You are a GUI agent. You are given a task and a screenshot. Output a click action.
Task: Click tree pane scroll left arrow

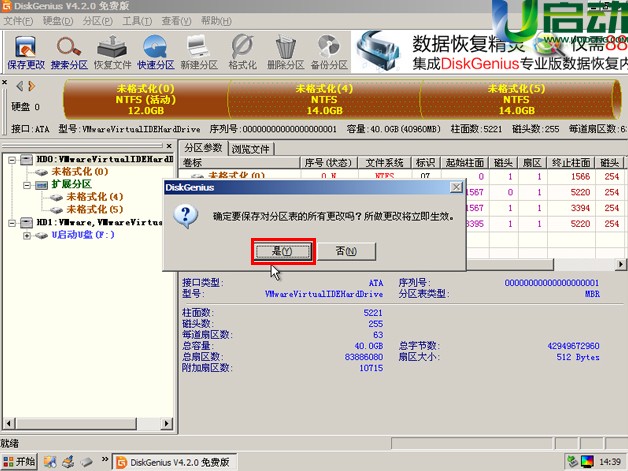tap(9, 423)
